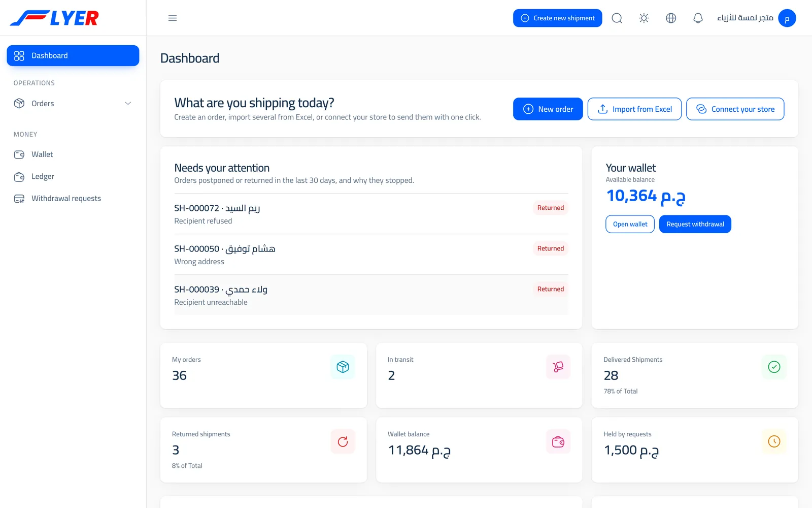Open the Dashboard sidebar item
This screenshot has width=812, height=508.
click(x=73, y=55)
